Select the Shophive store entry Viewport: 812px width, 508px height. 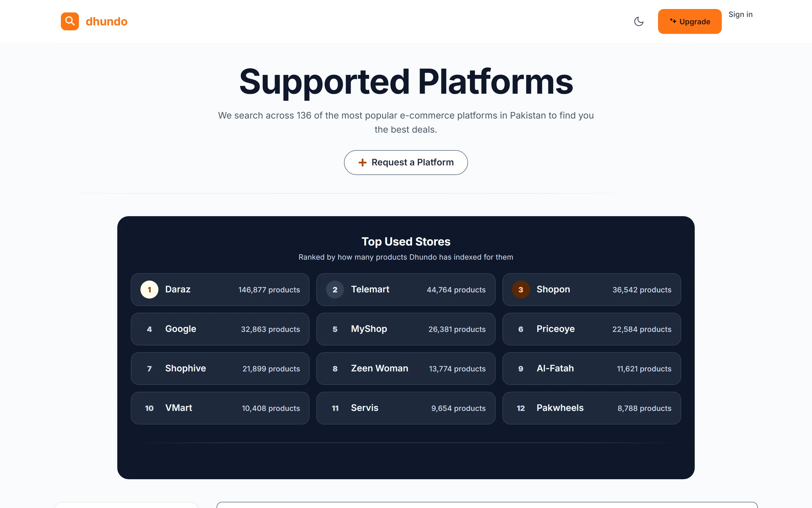pyautogui.click(x=220, y=369)
